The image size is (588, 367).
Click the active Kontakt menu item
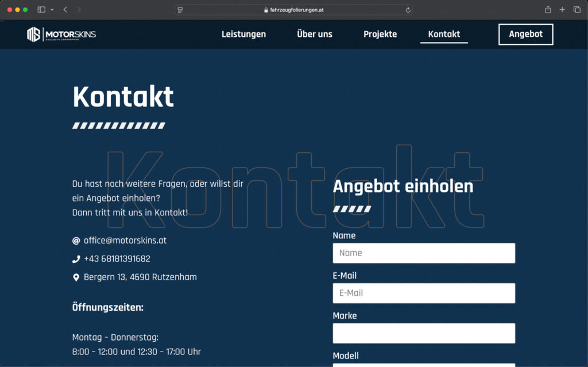click(444, 34)
